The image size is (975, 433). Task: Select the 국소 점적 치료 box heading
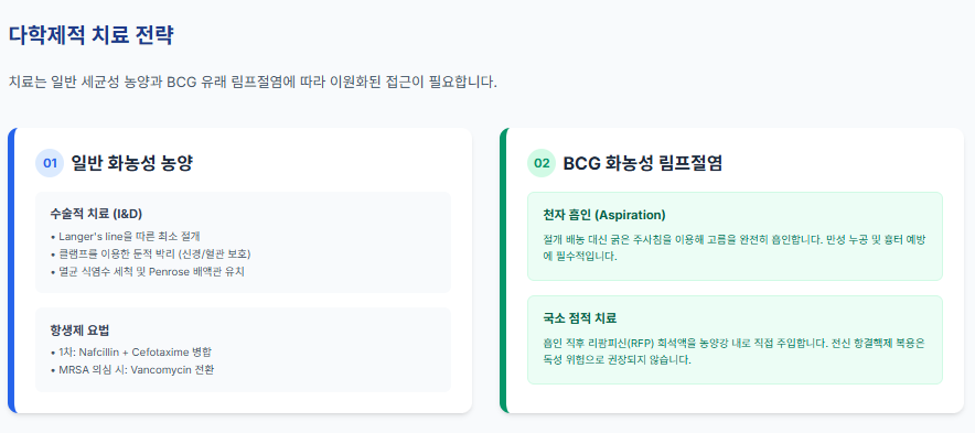click(x=580, y=319)
